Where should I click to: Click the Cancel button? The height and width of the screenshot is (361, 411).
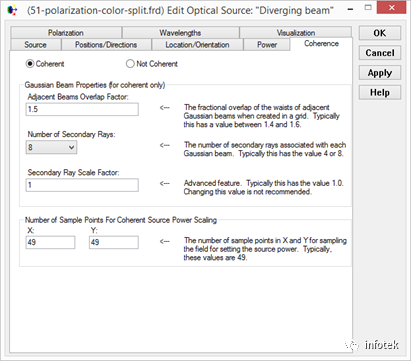coord(380,53)
